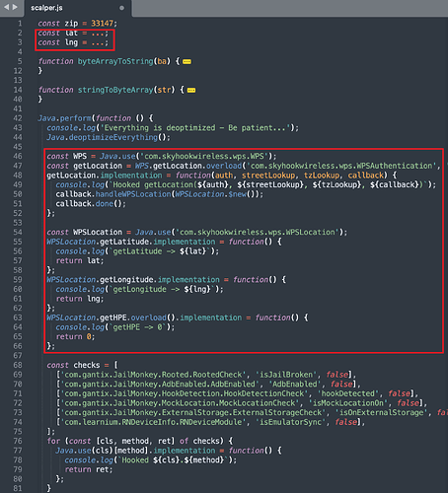The height and width of the screenshot is (493, 448).
Task: Click callback.handleWPSLocation line
Action: click(160, 194)
